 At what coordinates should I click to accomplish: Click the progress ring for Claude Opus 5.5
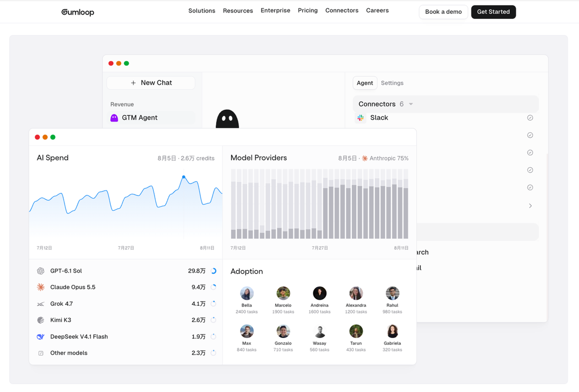tap(214, 287)
